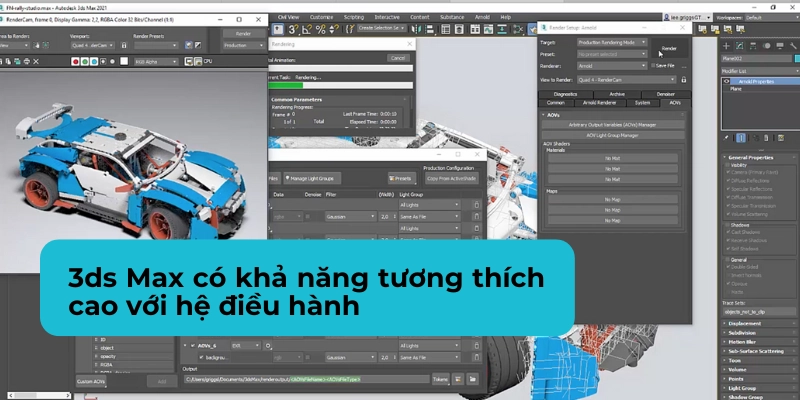Switch to the Denoiser tab
Image resolution: width=800 pixels, height=400 pixels.
point(666,94)
